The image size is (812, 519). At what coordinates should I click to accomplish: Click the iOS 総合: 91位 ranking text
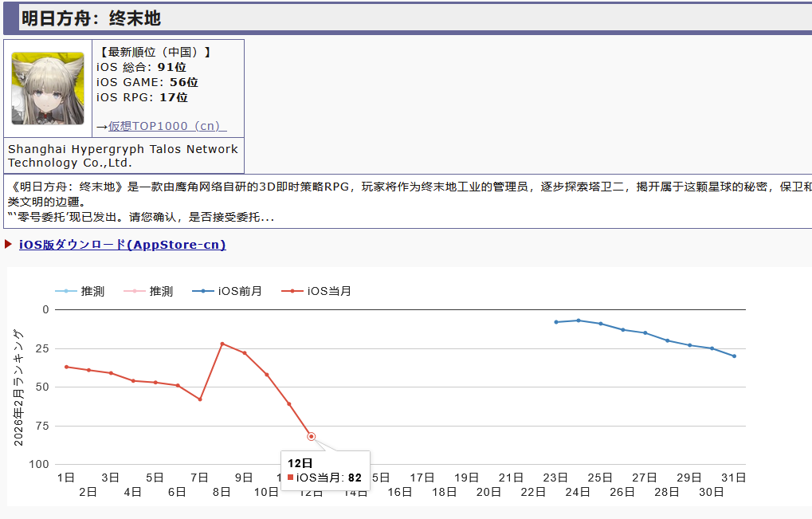141,67
